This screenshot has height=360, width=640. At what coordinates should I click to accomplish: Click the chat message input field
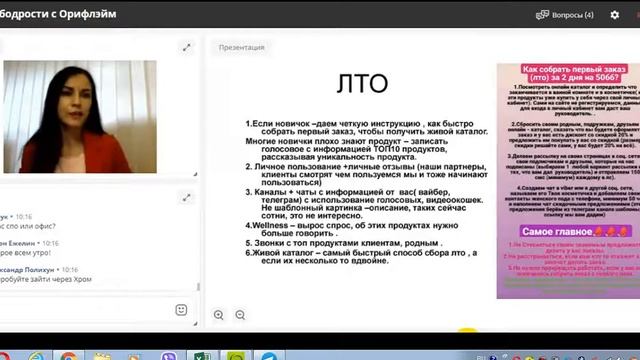coord(86,310)
